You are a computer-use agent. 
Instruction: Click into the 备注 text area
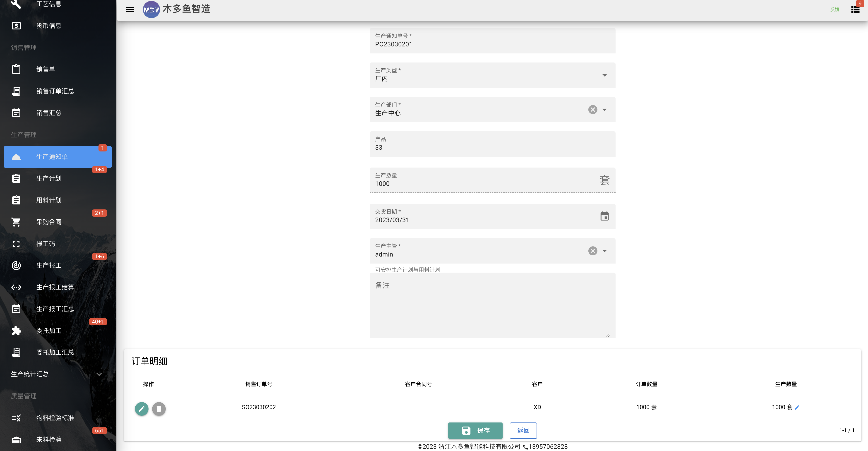click(492, 305)
